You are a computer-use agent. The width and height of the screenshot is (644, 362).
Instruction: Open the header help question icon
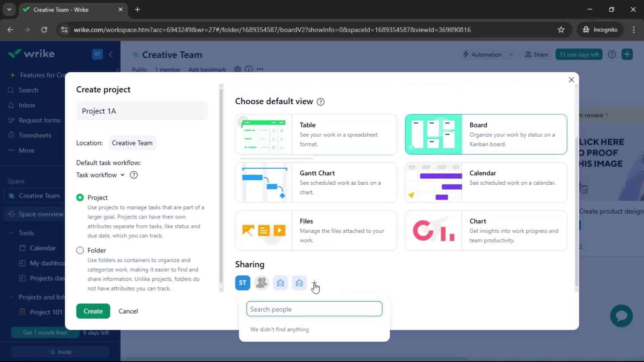pyautogui.click(x=612, y=54)
